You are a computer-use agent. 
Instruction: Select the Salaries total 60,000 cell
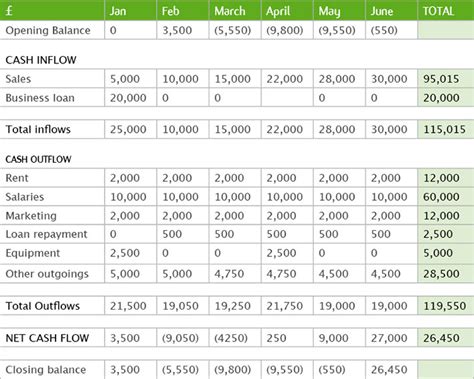pos(446,197)
